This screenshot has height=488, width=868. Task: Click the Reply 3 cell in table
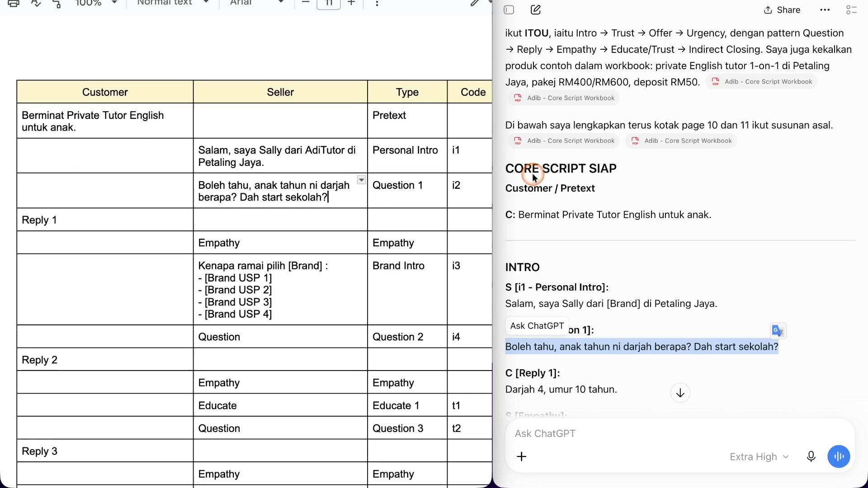pos(105,451)
